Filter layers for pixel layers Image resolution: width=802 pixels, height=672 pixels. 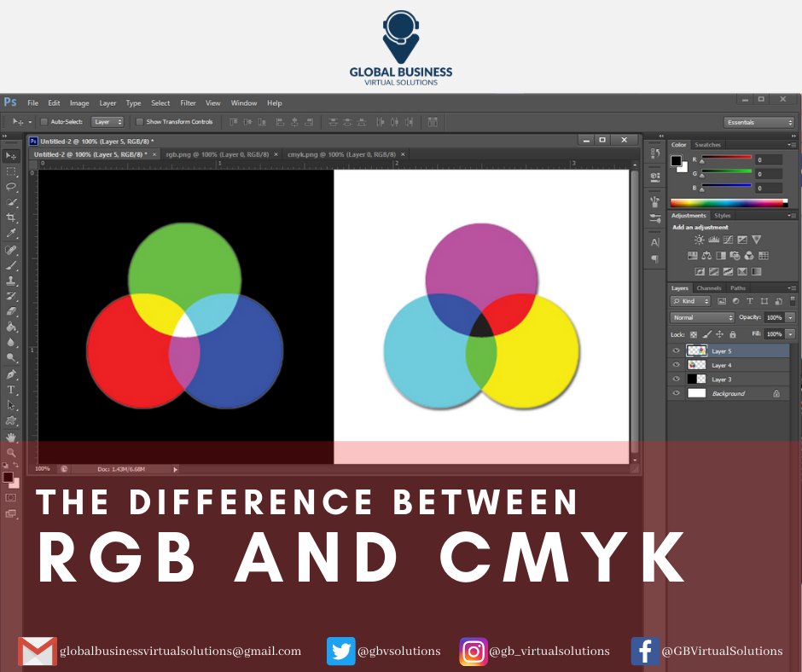(722, 301)
